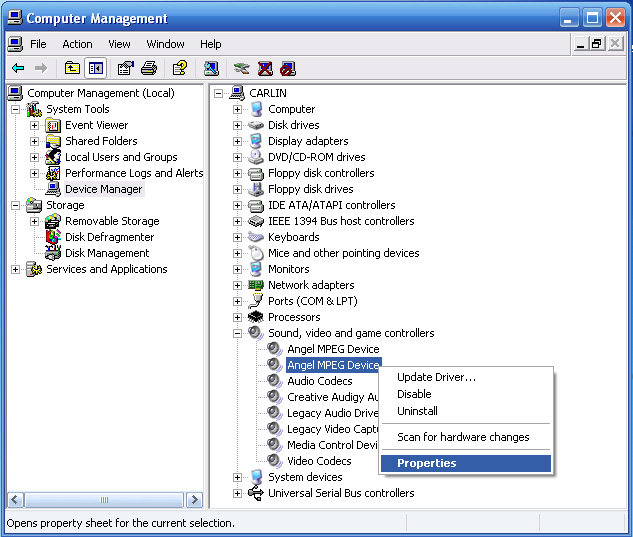
Task: Expand the Network adapters node
Action: pyautogui.click(x=237, y=285)
